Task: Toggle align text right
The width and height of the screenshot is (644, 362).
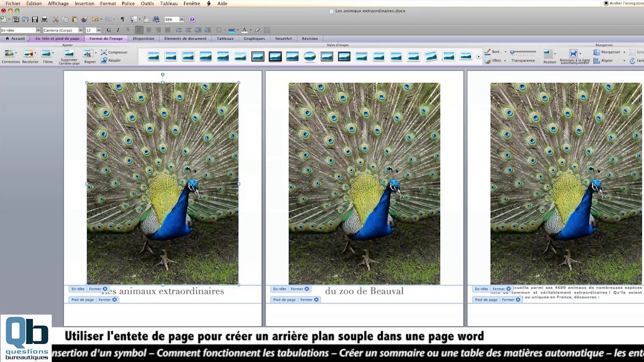Action: tap(158, 30)
